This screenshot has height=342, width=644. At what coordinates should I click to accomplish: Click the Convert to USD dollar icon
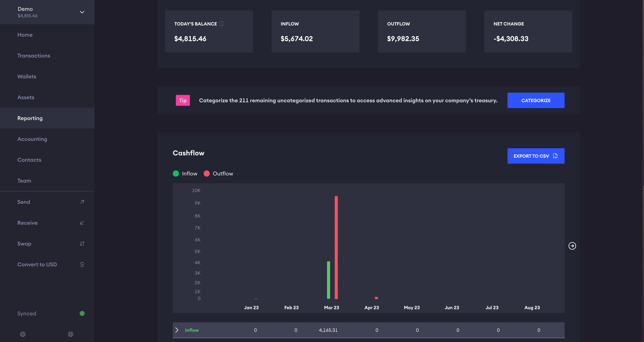(x=82, y=264)
